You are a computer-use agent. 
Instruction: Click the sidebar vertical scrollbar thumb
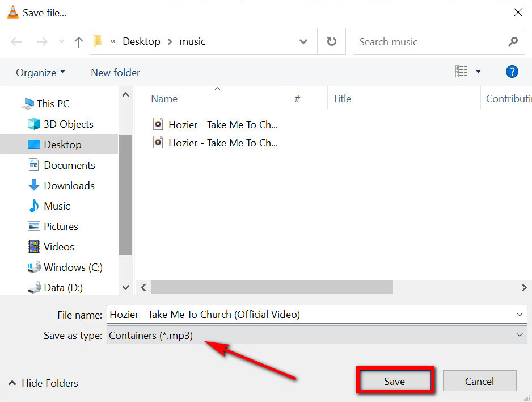pyautogui.click(x=125, y=195)
